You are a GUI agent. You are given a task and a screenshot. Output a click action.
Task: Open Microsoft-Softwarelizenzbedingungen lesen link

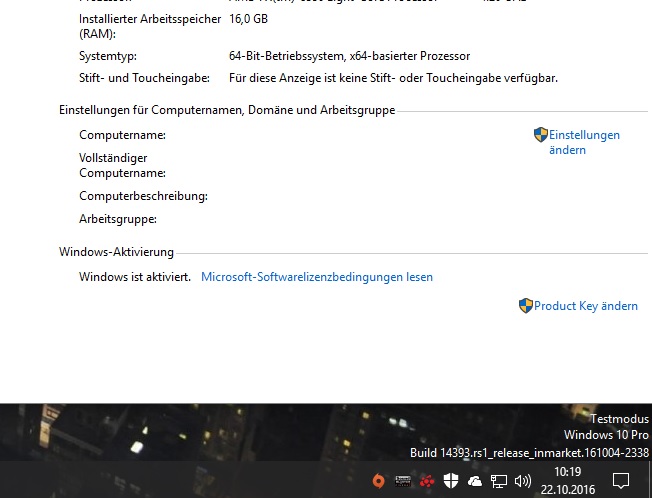pos(317,277)
